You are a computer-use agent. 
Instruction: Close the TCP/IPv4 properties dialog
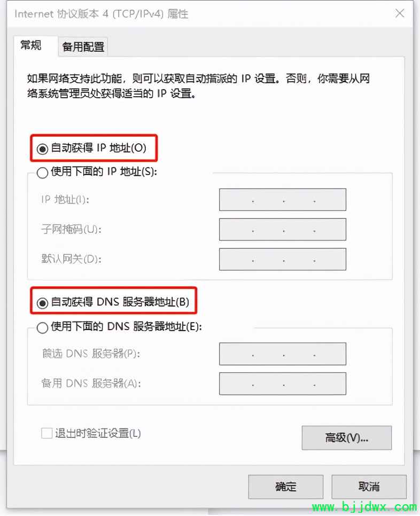(x=400, y=13)
